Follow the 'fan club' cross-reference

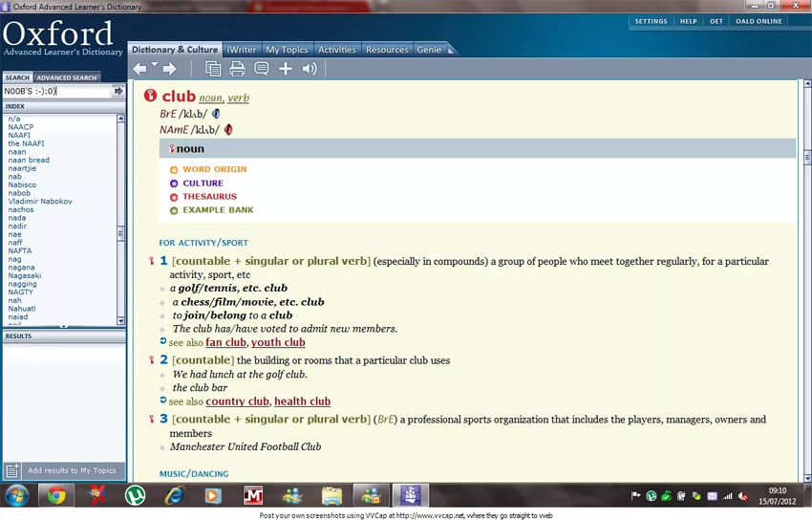[x=225, y=342]
